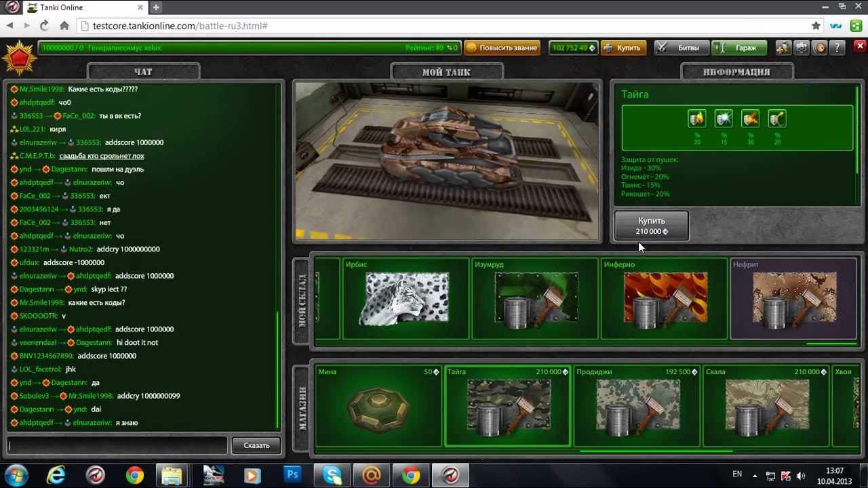Click the crystal balance 102 752 49
The height and width of the screenshot is (488, 868).
pos(573,47)
